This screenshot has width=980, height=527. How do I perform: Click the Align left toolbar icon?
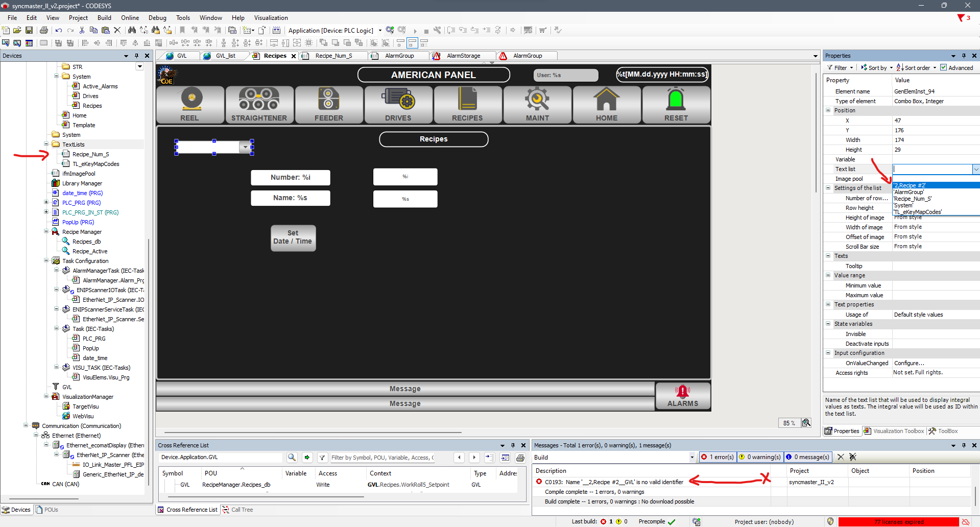85,43
